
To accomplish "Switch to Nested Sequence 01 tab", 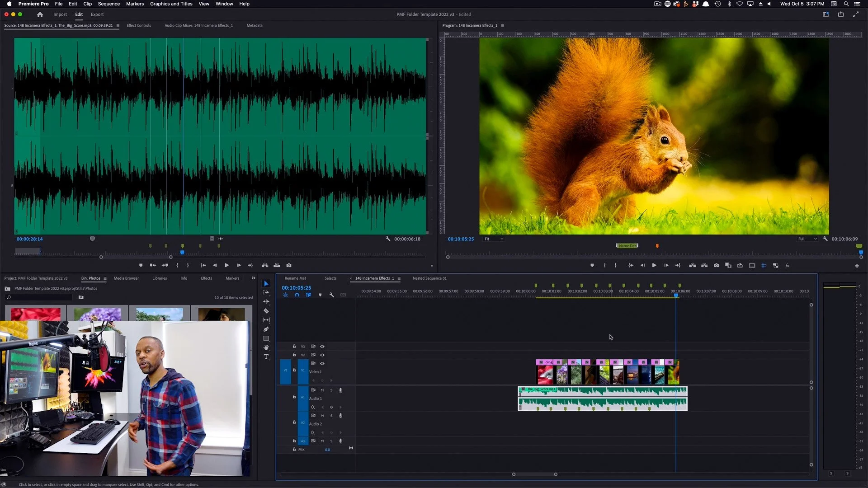I will [429, 278].
